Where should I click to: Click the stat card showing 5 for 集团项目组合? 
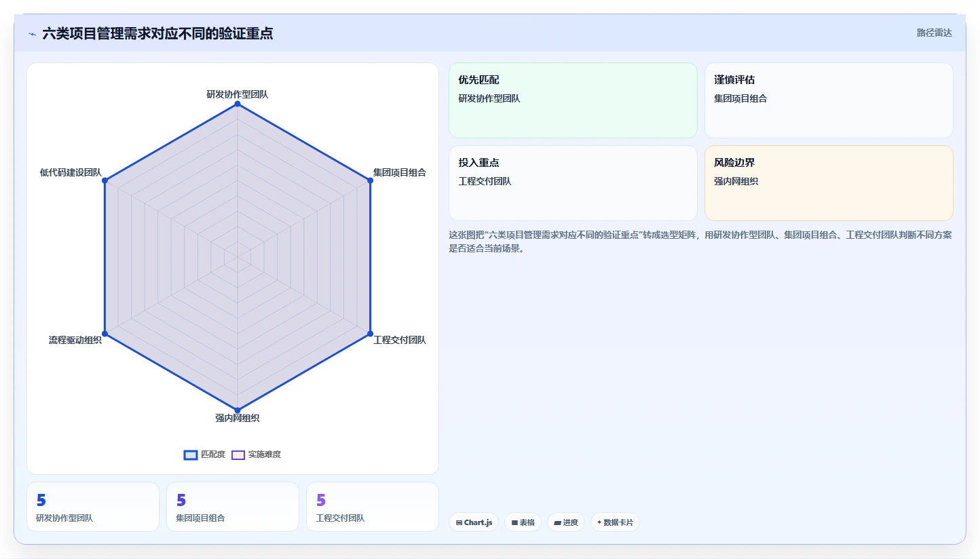coord(233,507)
